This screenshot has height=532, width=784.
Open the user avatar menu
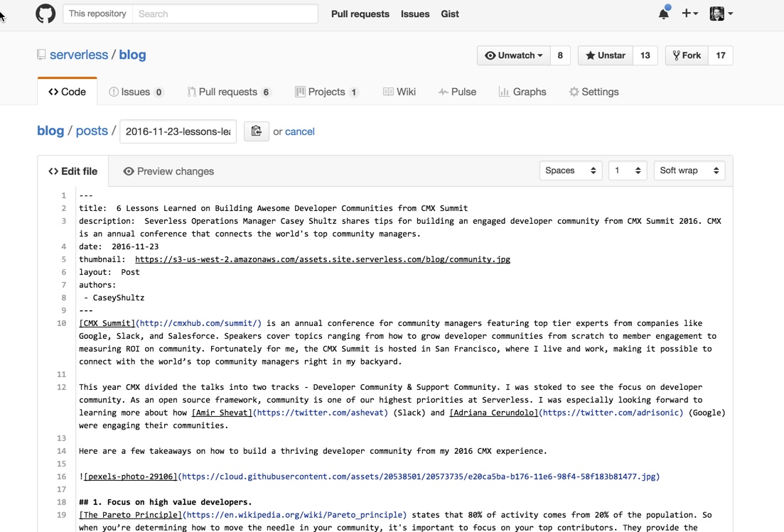tap(721, 13)
